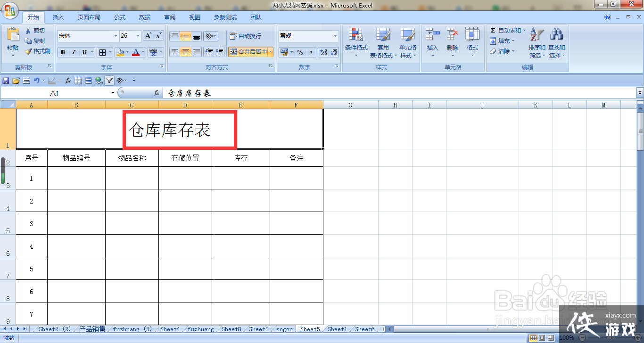644x343 pixels.
Task: Click the increase decimal icon
Action: click(x=323, y=52)
